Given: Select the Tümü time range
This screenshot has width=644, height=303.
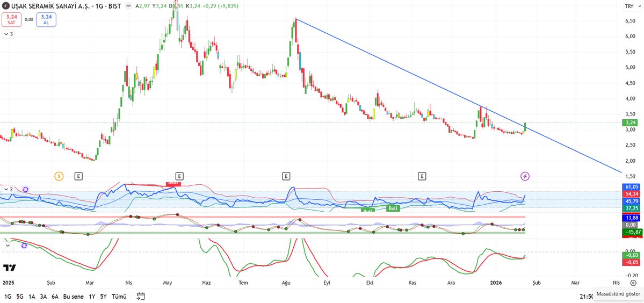Looking at the screenshot, I should pyautogui.click(x=119, y=297).
